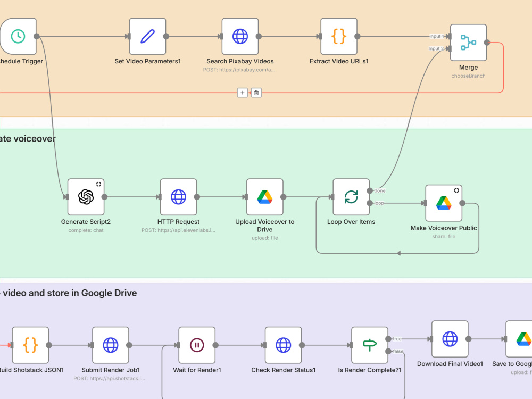Click the 'Upload Voiceover to Drive' label
This screenshot has height=399, width=532.
click(265, 226)
